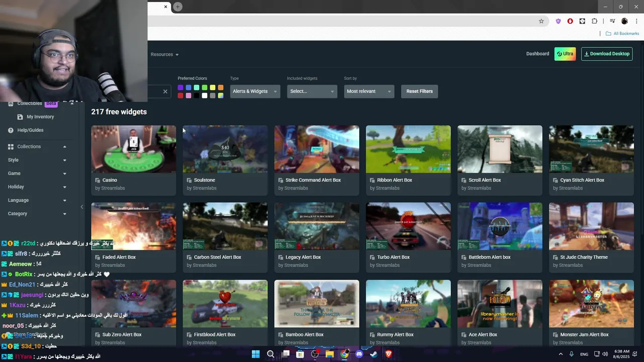Open Discord from the taskbar
644x362 pixels.
point(359,354)
